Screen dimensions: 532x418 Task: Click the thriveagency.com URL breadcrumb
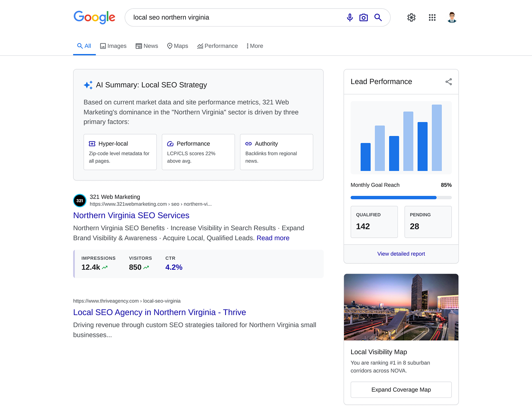click(x=127, y=301)
